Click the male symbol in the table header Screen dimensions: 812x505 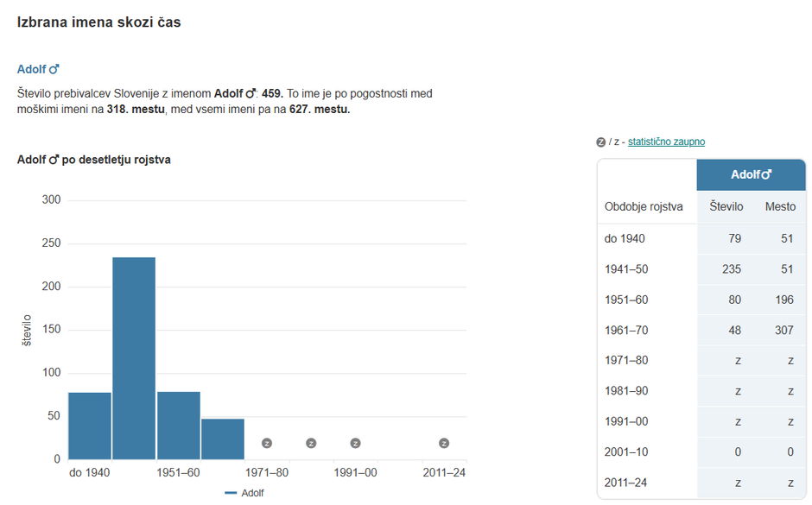(766, 174)
